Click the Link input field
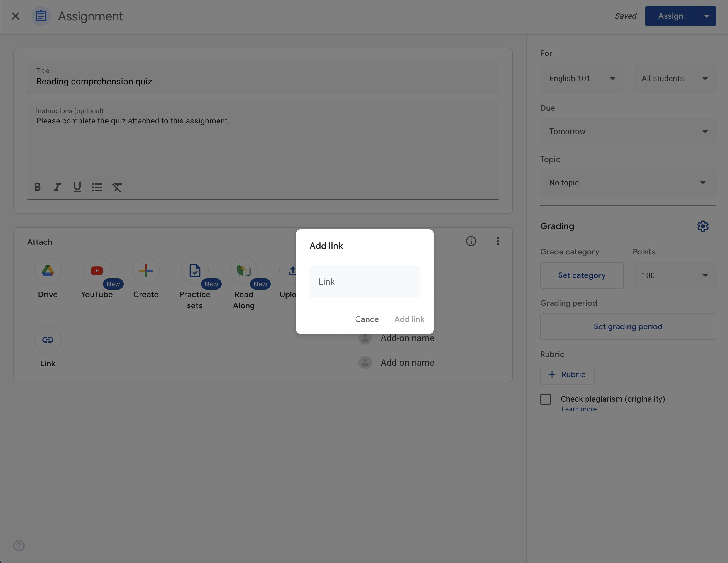Screen dimensions: 728x563 click(x=365, y=281)
